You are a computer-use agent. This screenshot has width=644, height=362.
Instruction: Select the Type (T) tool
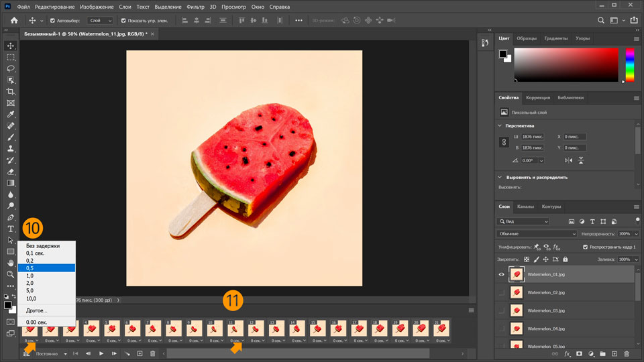click(11, 229)
